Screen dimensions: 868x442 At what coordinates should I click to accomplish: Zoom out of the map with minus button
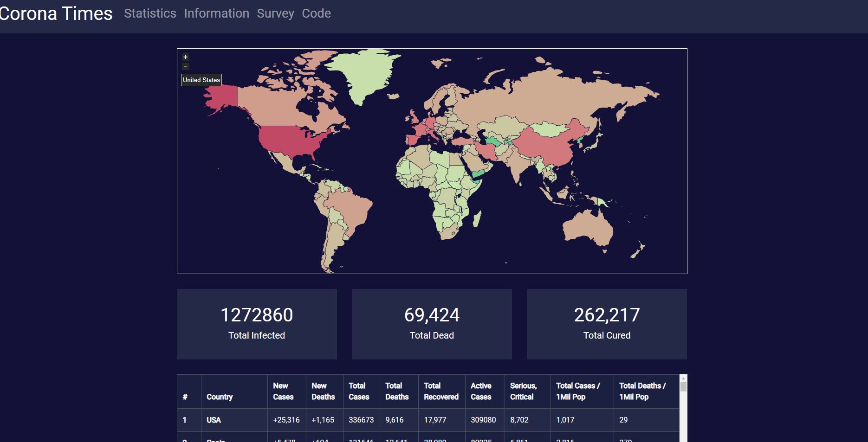pyautogui.click(x=185, y=66)
